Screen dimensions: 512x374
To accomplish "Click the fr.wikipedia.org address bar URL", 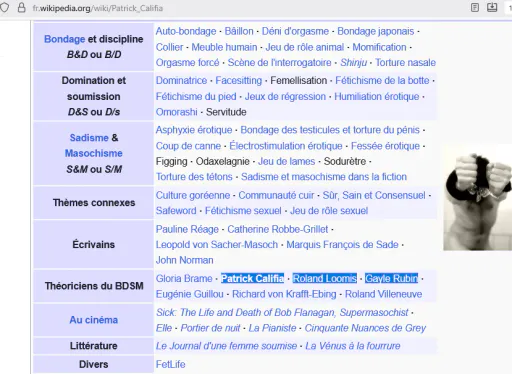I will click(x=98, y=8).
